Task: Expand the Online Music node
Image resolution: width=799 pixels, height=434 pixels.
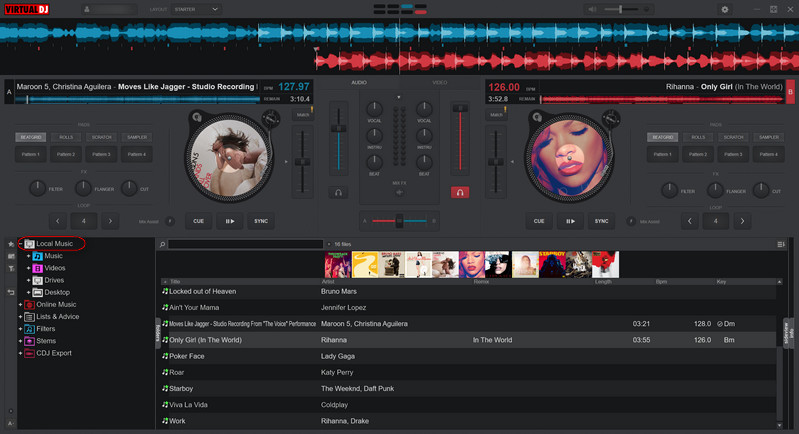Action: click(x=20, y=305)
